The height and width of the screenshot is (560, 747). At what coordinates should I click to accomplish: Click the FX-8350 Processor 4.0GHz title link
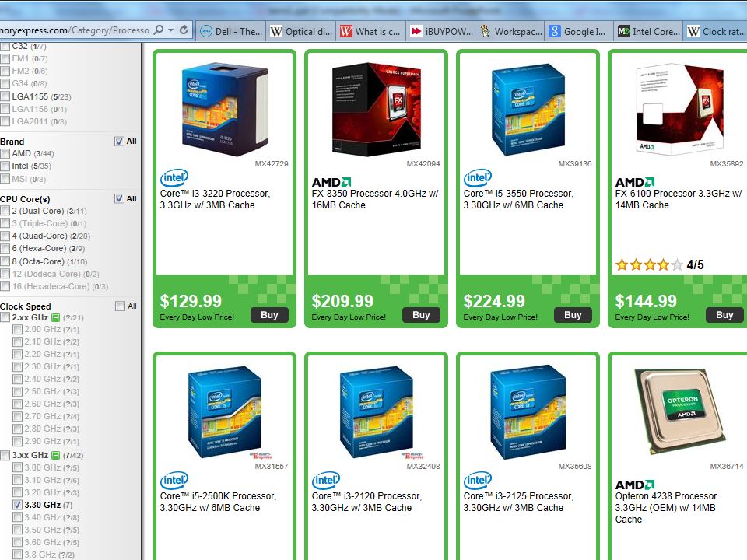point(375,200)
